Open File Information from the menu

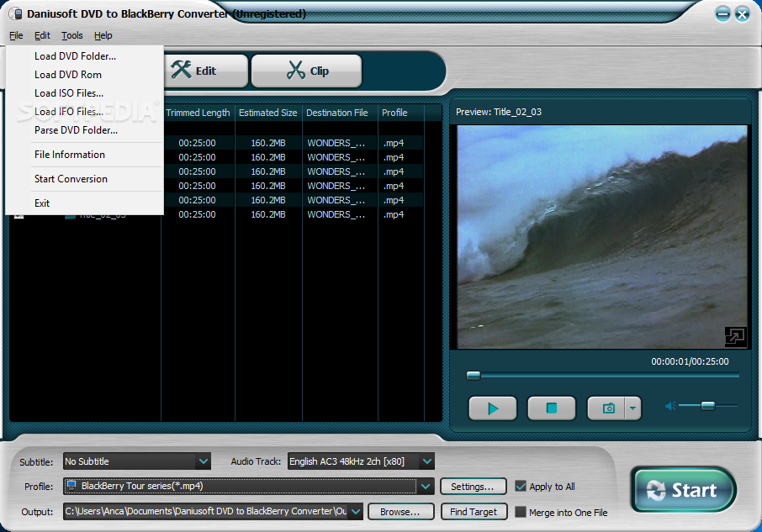85,155
